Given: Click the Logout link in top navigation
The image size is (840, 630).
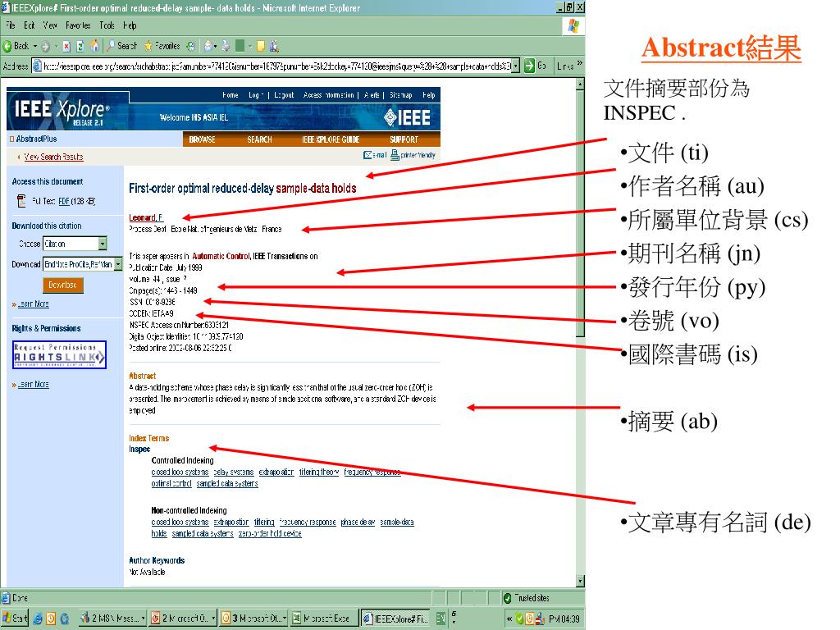Looking at the screenshot, I should point(284,95).
